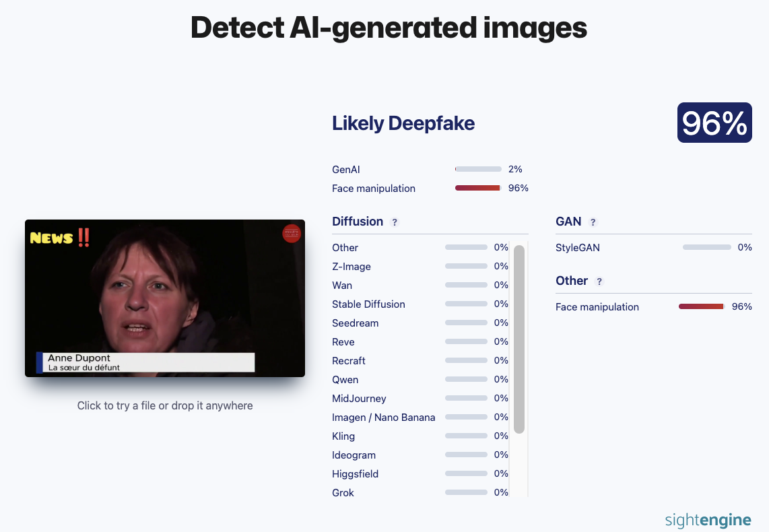Image resolution: width=769 pixels, height=532 pixels.
Task: Click the GenAI 2% progress bar
Action: (x=477, y=169)
